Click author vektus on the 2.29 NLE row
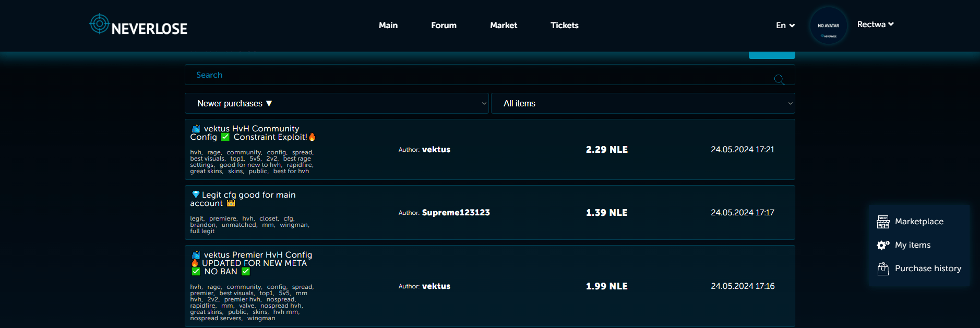 tap(436, 149)
